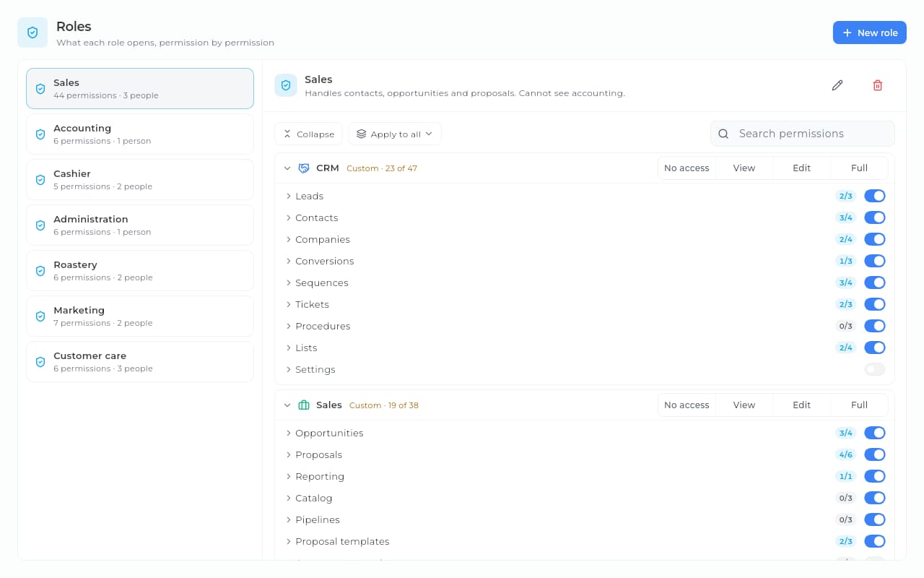Disable the Catalog permission switch
Viewport: 924px width, 578px height.
(875, 498)
